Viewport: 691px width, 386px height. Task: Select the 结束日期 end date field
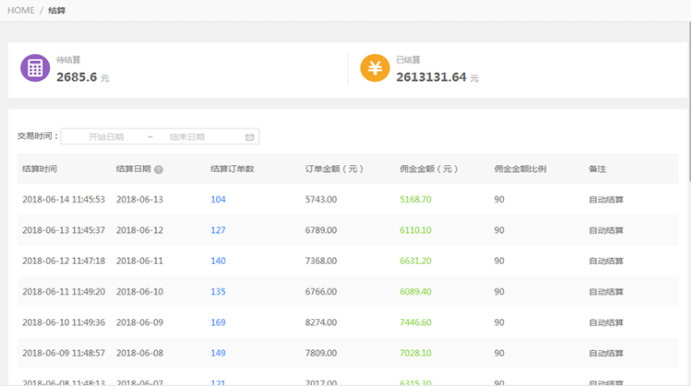[187, 137]
